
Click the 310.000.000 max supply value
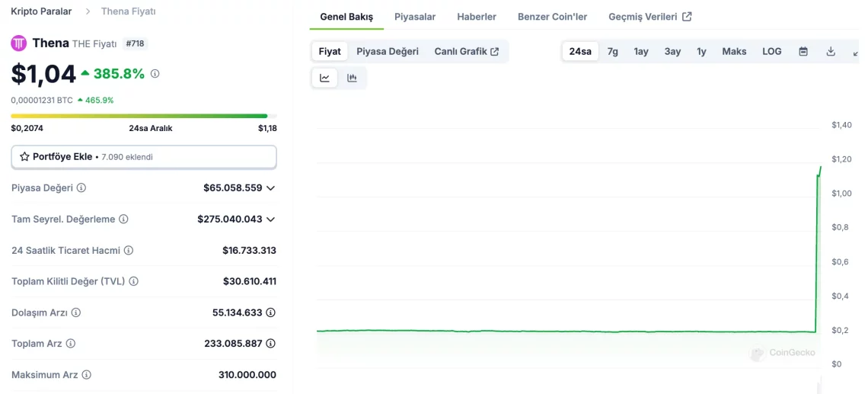[x=247, y=375]
